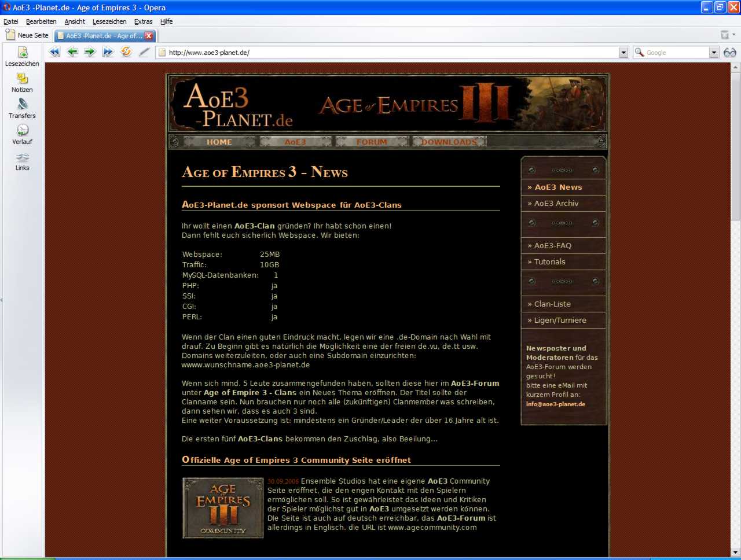Reload the page with the orange refresh icon

(126, 52)
